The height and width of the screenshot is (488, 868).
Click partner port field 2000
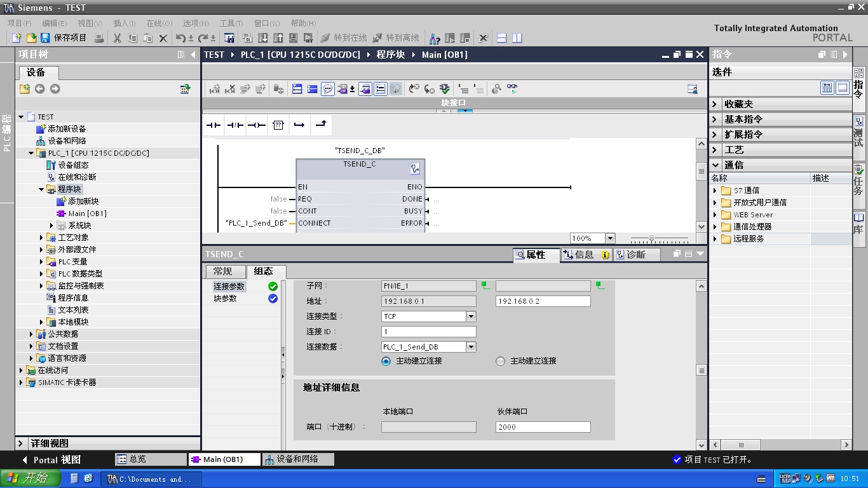coord(543,427)
